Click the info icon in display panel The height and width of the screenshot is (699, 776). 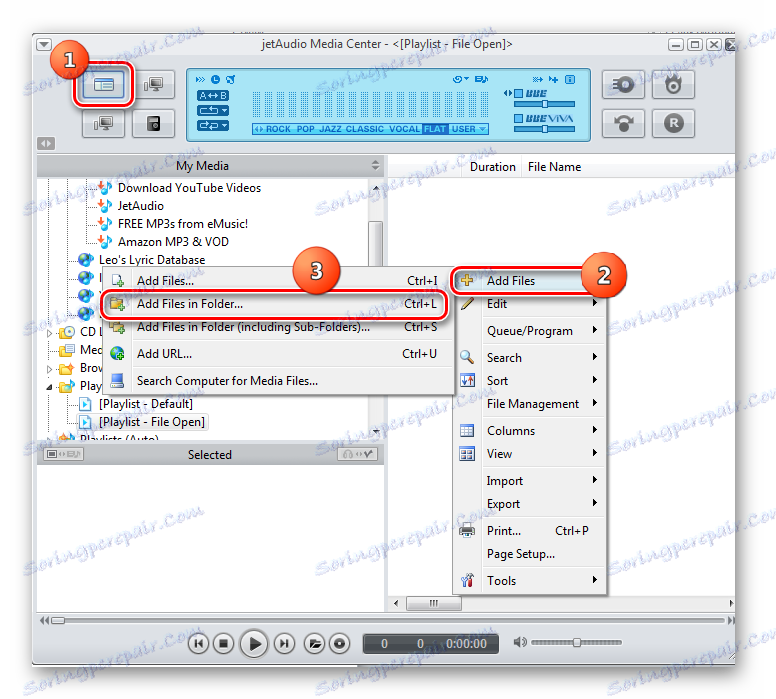[x=570, y=79]
